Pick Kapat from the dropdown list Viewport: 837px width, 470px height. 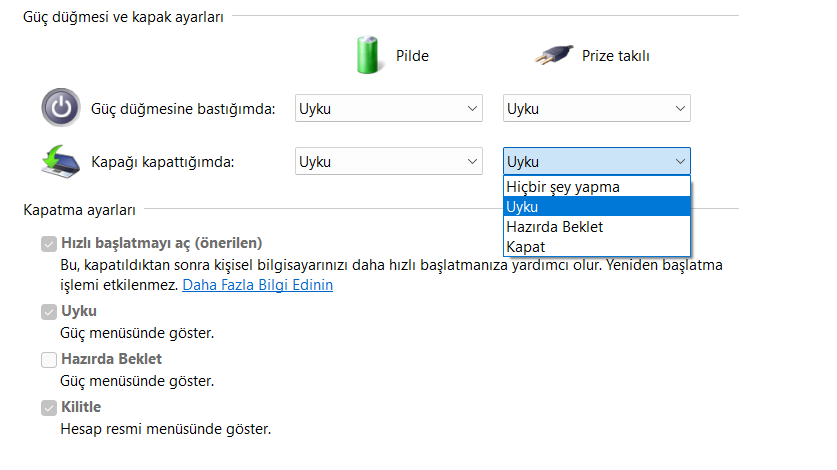[x=597, y=247]
